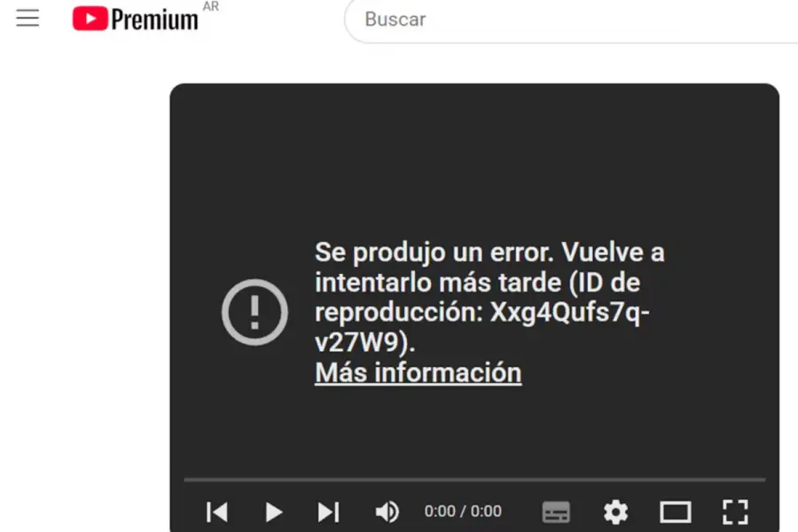Go to the previous video
This screenshot has width=798, height=532.
(217, 512)
